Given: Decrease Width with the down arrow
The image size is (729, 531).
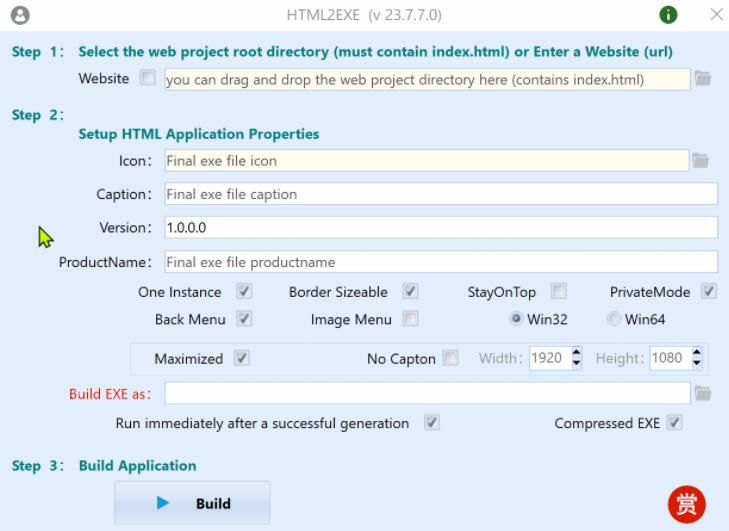Looking at the screenshot, I should pyautogui.click(x=577, y=363).
